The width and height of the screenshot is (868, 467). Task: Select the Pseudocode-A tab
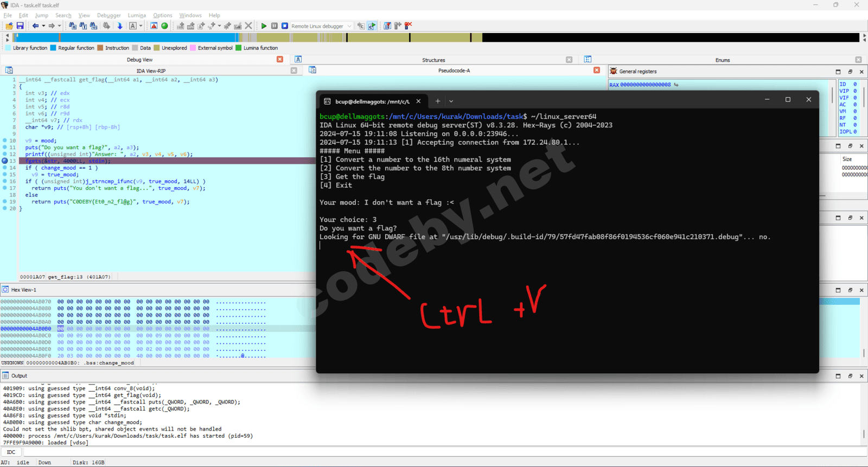pos(454,71)
